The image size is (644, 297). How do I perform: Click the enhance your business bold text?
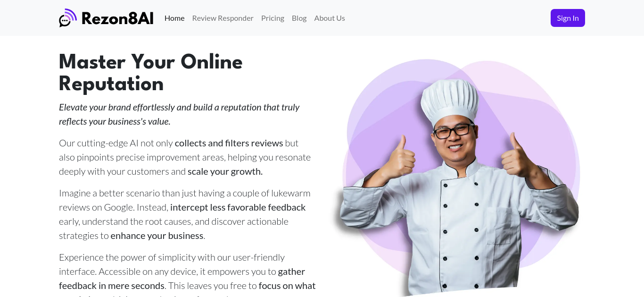point(157,236)
